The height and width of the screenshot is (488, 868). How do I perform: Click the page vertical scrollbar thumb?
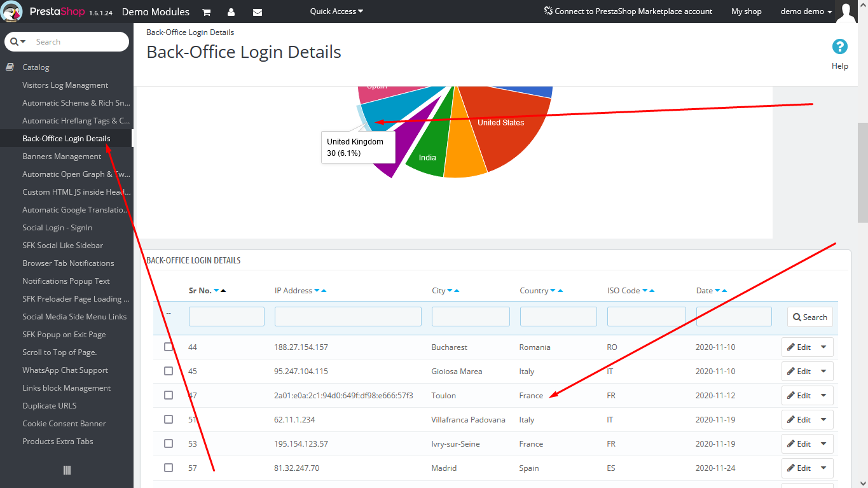[863, 173]
